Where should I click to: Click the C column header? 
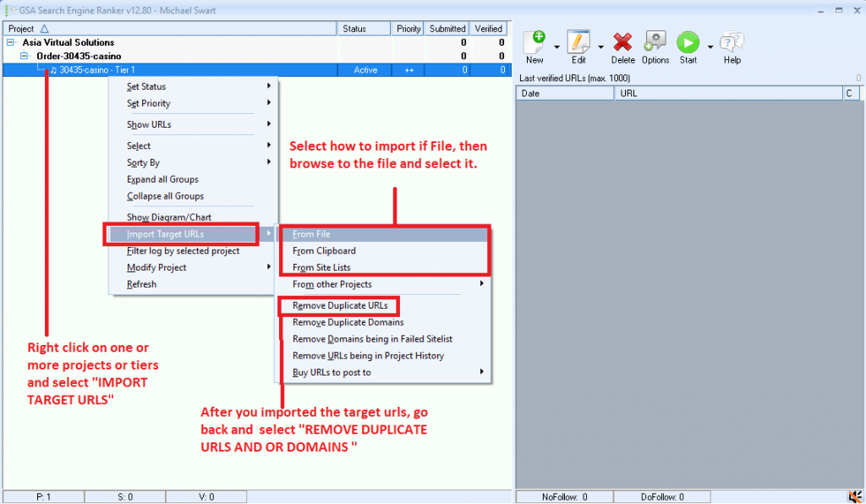(851, 93)
